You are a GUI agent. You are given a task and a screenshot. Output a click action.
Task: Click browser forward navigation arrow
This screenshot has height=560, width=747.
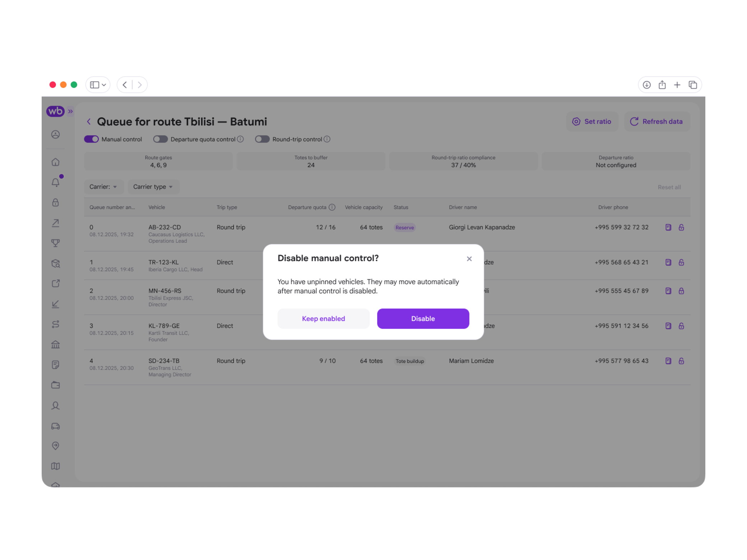pyautogui.click(x=140, y=85)
